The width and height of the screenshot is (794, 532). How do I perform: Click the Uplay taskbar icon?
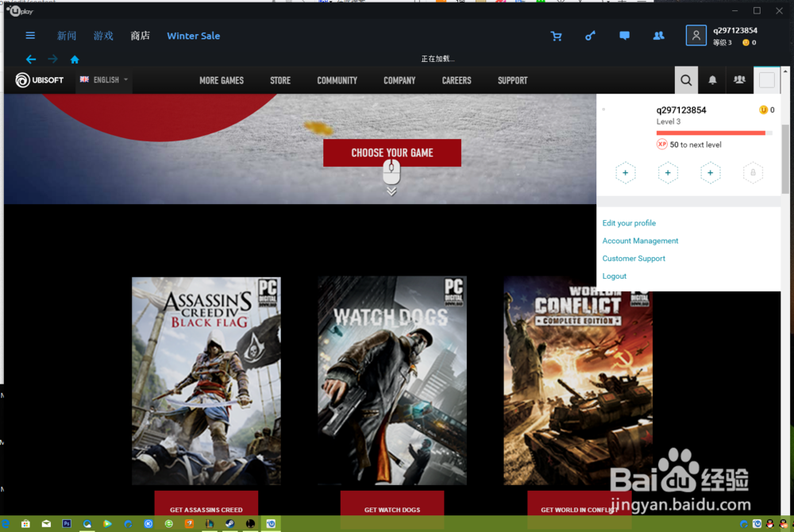coord(271,524)
